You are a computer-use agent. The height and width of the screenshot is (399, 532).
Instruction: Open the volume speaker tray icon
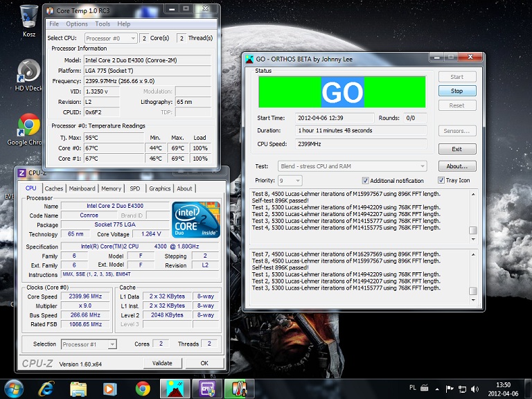click(475, 389)
